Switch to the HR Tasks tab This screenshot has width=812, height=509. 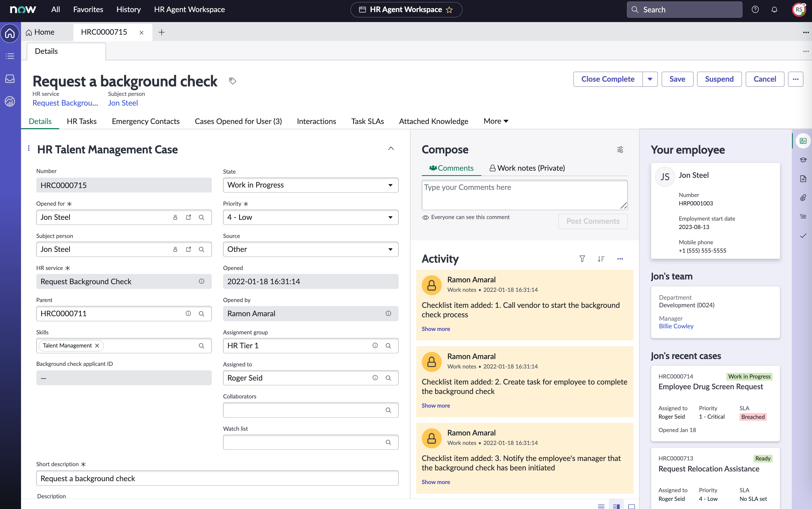pyautogui.click(x=81, y=121)
